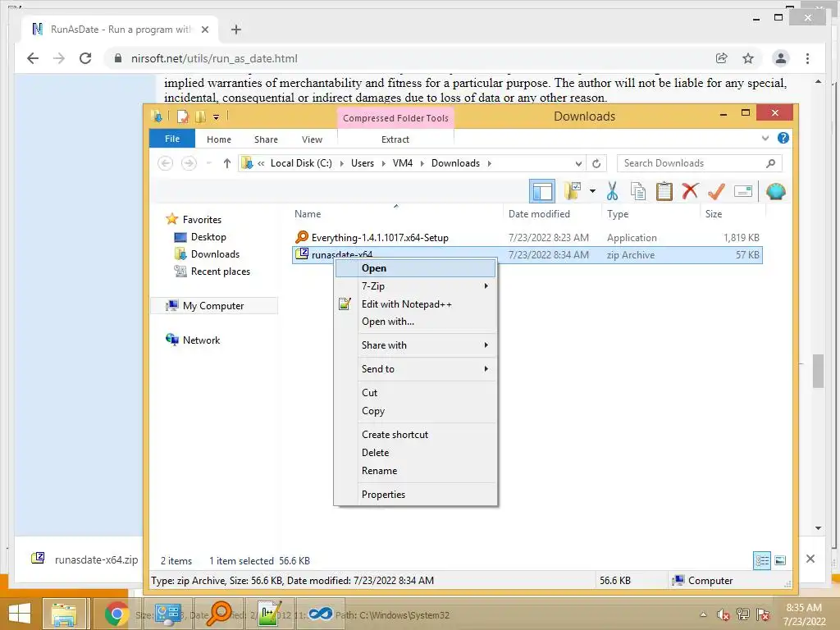Image resolution: width=840 pixels, height=630 pixels.
Task: Open the Customize Quick Access Toolbar dropdown
Action: click(x=216, y=116)
